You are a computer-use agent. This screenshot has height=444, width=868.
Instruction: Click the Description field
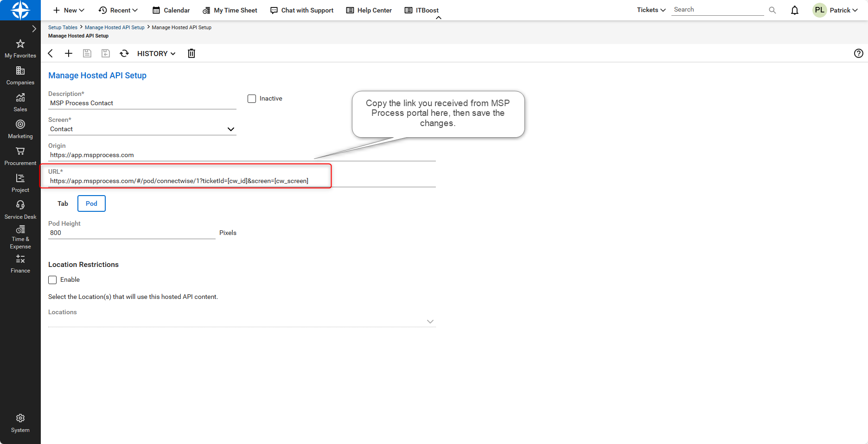(142, 103)
